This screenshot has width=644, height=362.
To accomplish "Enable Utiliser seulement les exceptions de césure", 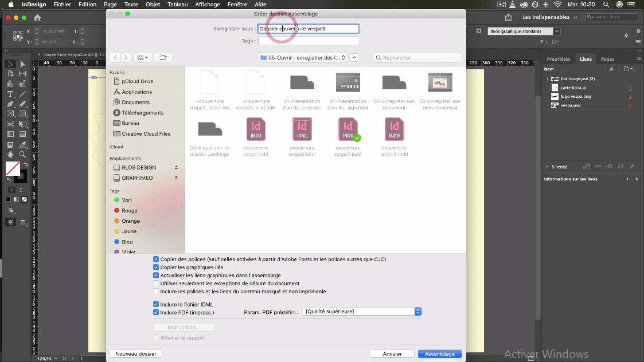I will click(x=156, y=284).
